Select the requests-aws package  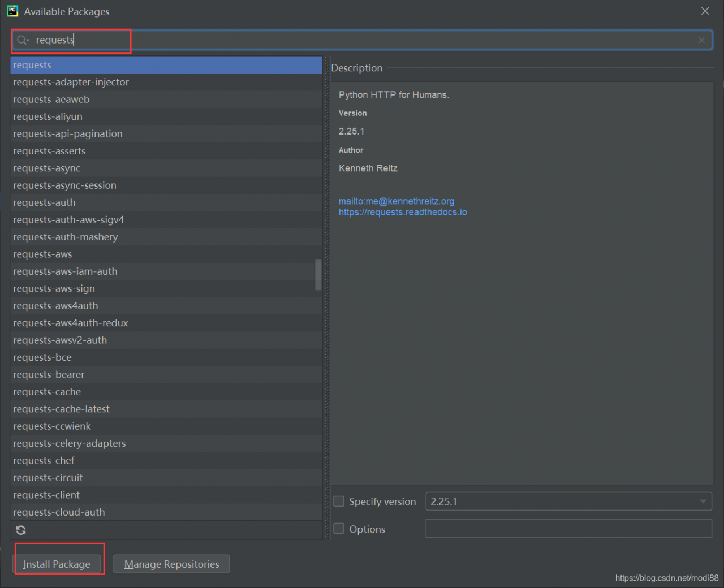click(166, 254)
